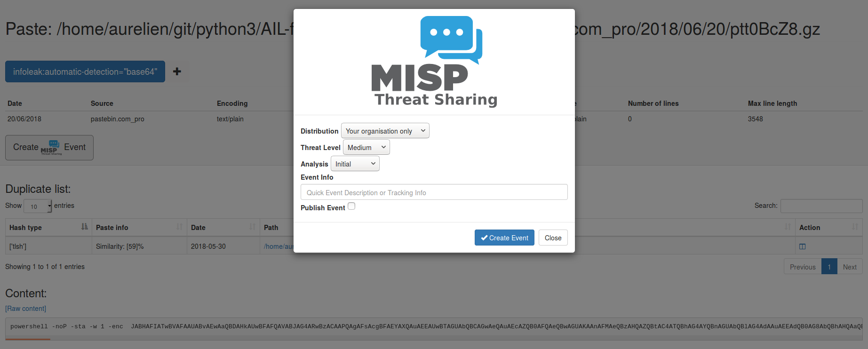Screen dimensions: 868x349
Task: Open the duplicate diff action icon
Action: 803,246
